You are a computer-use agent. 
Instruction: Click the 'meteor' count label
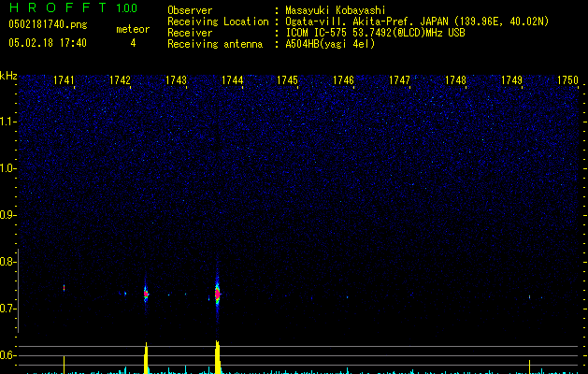(133, 29)
